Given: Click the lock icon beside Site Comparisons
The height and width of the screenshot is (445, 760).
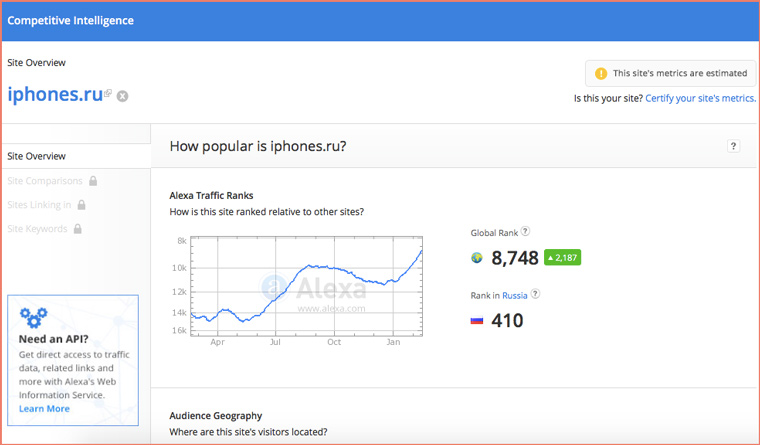Looking at the screenshot, I should tap(93, 181).
